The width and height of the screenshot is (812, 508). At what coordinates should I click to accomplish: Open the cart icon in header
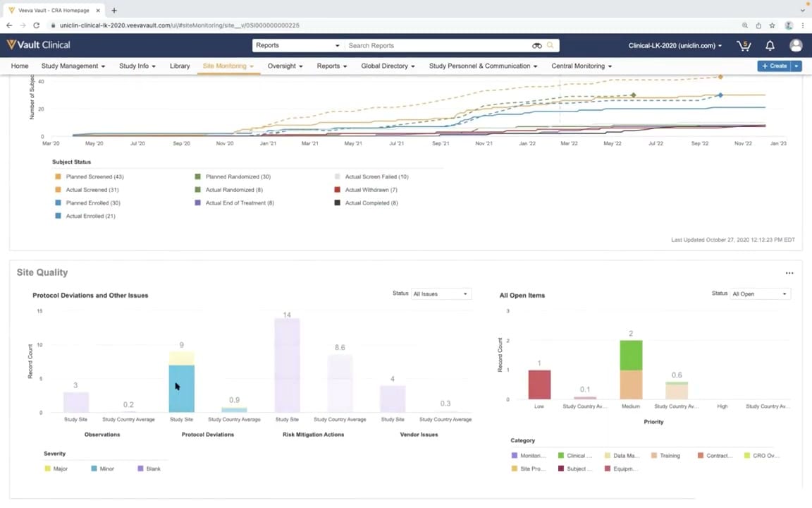click(744, 46)
